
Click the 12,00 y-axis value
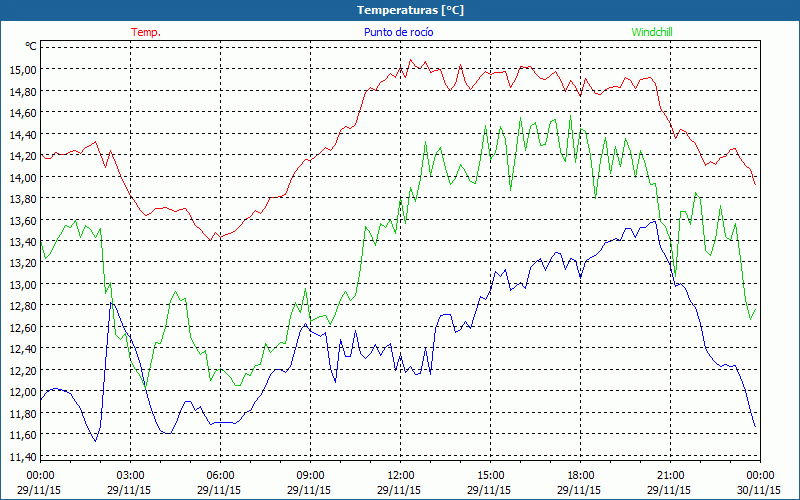[x=23, y=392]
